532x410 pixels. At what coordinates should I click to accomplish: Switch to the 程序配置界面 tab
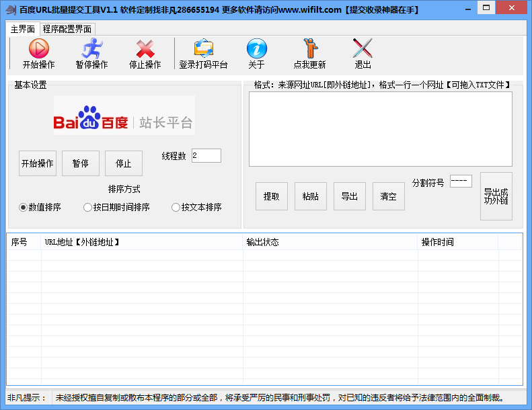pos(67,29)
